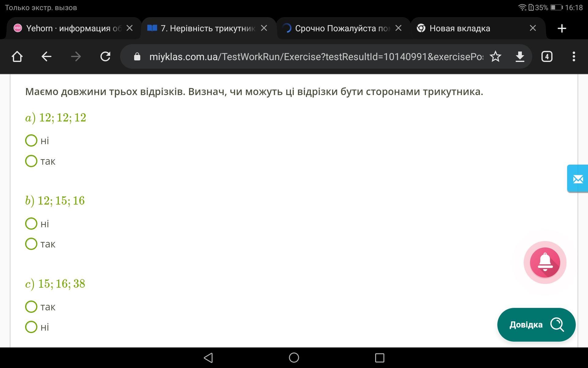Select 'ні' for question b) 12; 15; 16
Image resolution: width=588 pixels, height=368 pixels.
(x=31, y=224)
